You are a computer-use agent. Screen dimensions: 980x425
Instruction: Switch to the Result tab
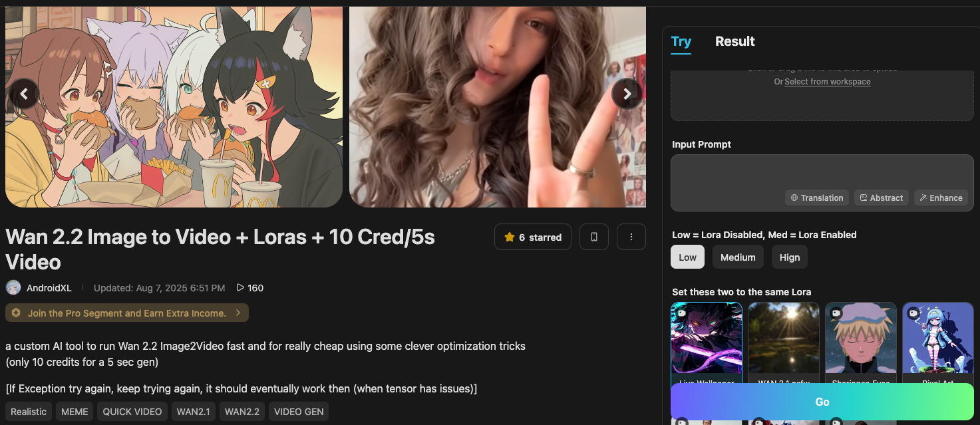(x=735, y=41)
